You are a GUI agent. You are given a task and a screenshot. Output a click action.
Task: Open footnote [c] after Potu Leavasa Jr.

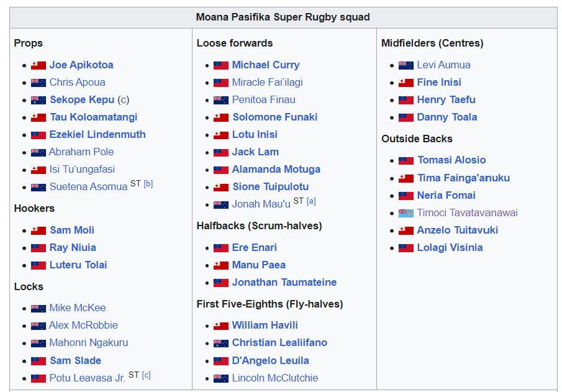[x=146, y=375]
